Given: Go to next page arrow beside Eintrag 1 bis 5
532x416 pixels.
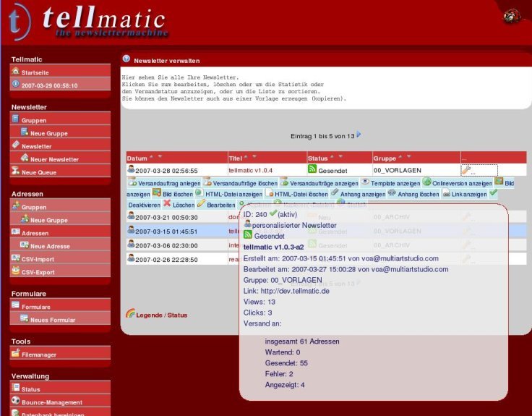Looking at the screenshot, I should tap(359, 135).
